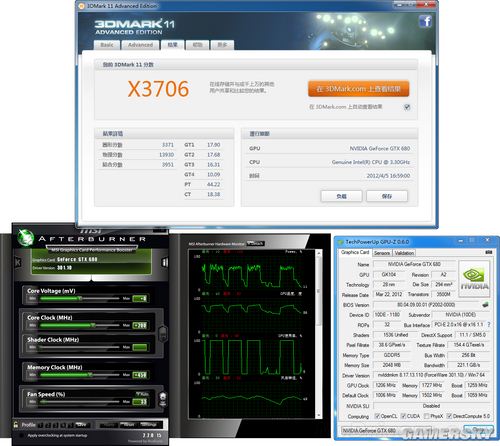This screenshot has height=446, width=500.
Task: Click the Core Clock +200 value box
Action: 140,325
